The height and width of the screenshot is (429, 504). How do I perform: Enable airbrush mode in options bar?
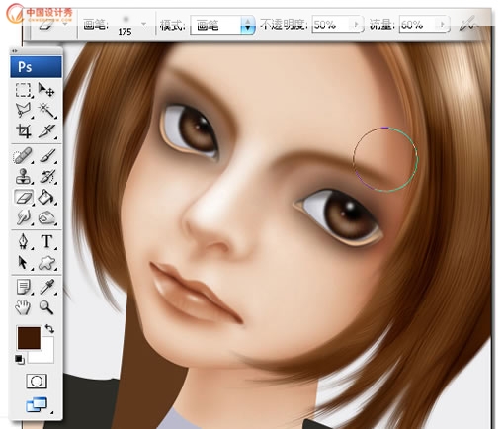(467, 24)
